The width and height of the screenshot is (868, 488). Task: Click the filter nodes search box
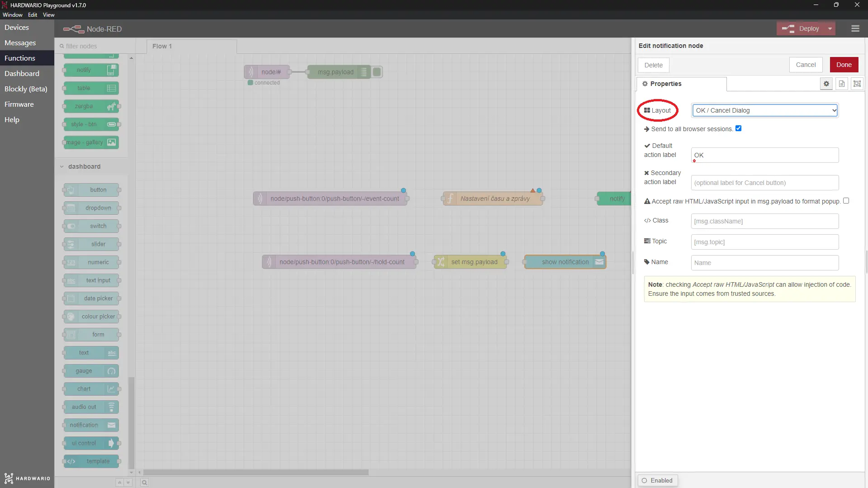(x=95, y=46)
